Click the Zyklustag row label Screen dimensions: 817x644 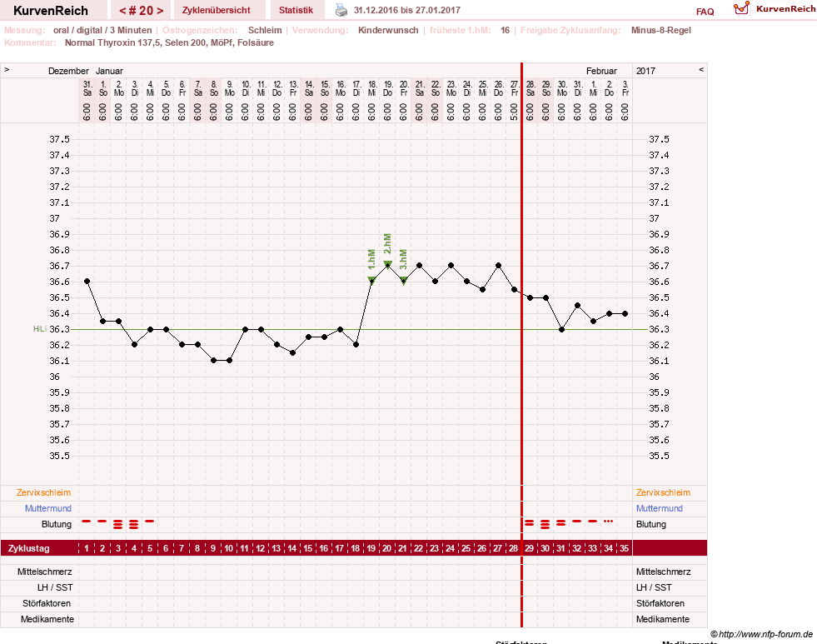coord(28,548)
